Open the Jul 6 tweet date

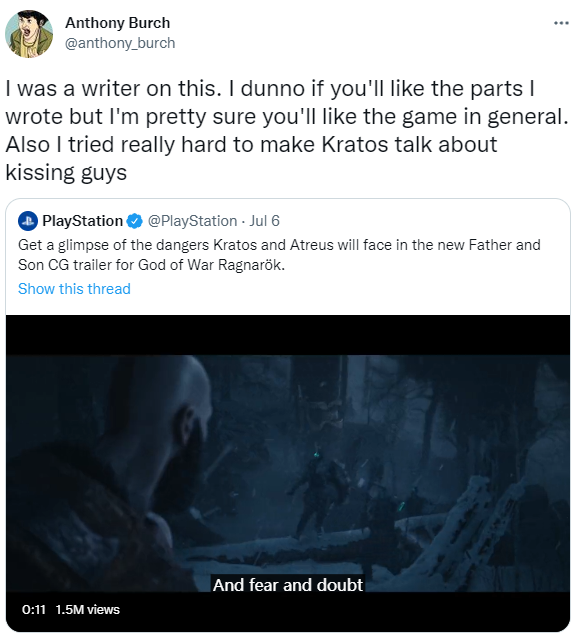point(264,221)
